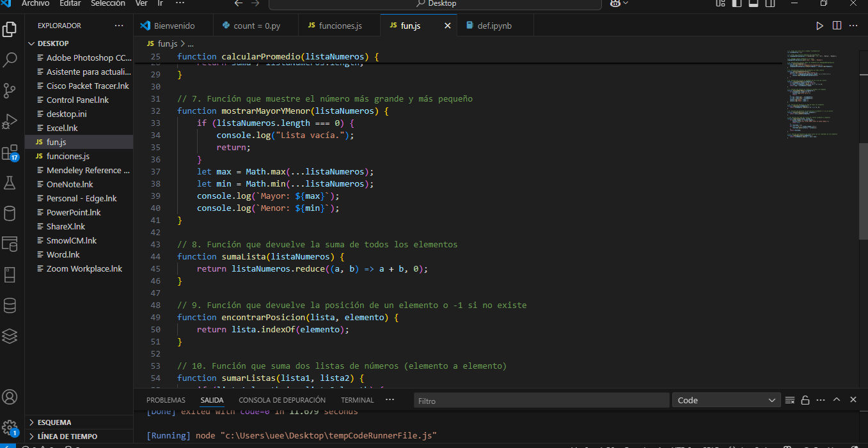Split the editor to the right
This screenshot has width=868, height=448.
[x=837, y=26]
